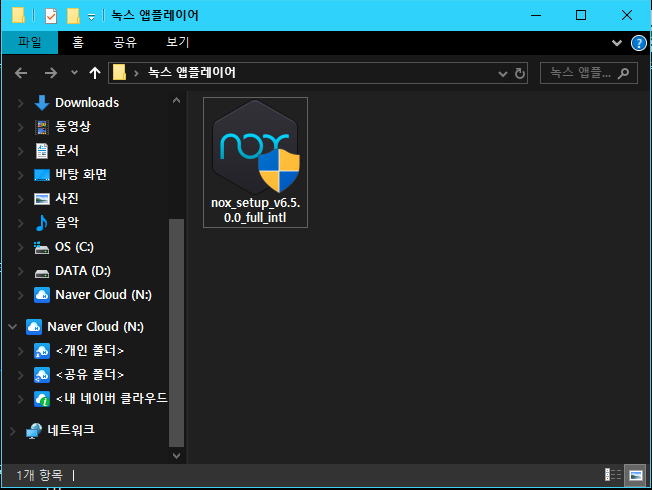Select the 음악 label in tree

coord(67,223)
